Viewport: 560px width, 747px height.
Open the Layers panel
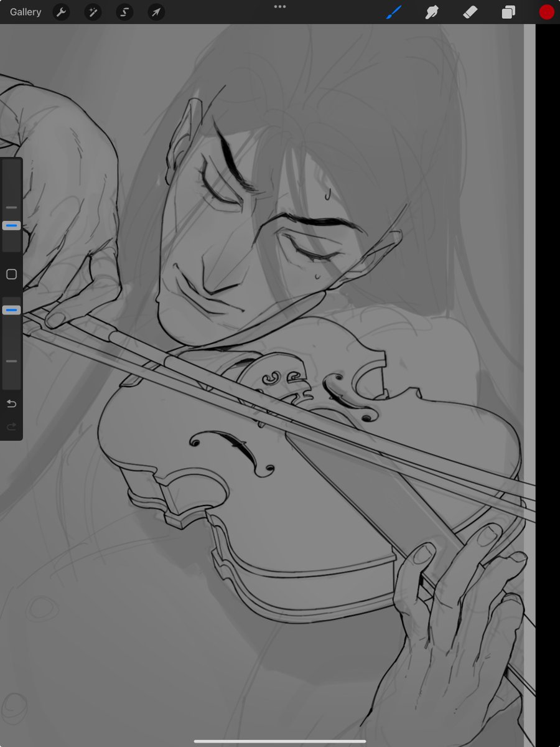click(x=508, y=12)
